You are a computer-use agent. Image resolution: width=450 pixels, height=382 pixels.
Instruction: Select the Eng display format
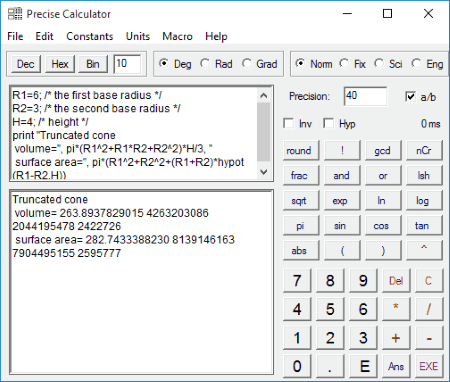[427, 64]
